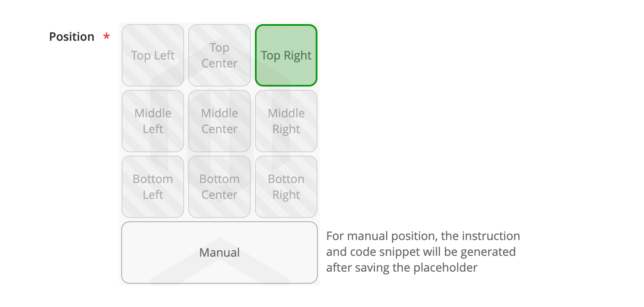Select Bottom Center in the position grid
Viewport: 644px width, 307px height.
coord(220,187)
